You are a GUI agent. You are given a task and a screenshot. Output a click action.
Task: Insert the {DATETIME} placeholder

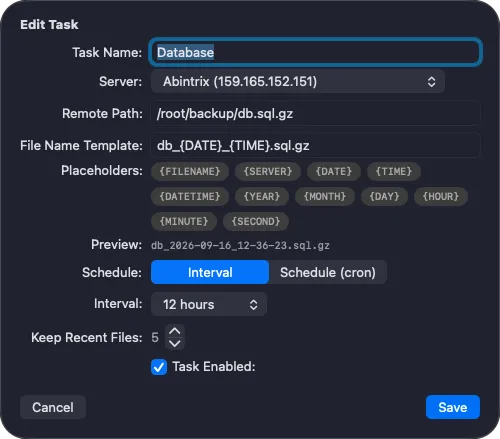point(190,197)
